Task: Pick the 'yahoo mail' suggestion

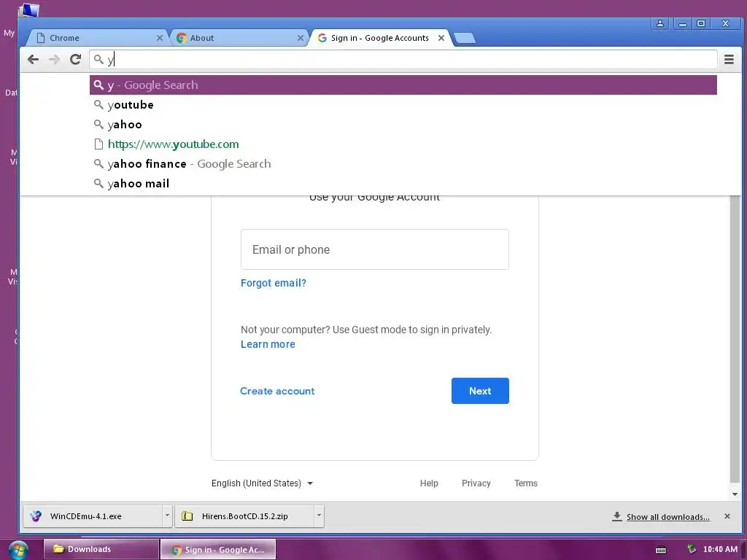Action: pos(403,183)
